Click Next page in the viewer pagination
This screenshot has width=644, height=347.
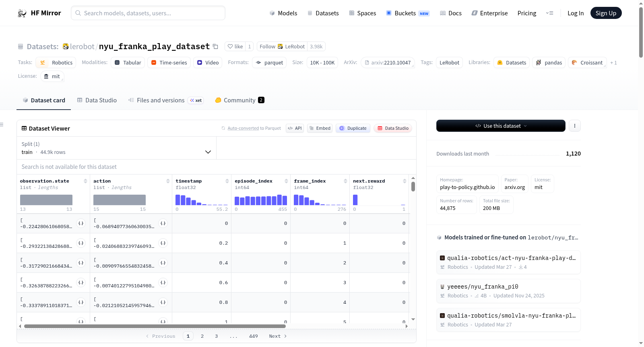(x=278, y=336)
